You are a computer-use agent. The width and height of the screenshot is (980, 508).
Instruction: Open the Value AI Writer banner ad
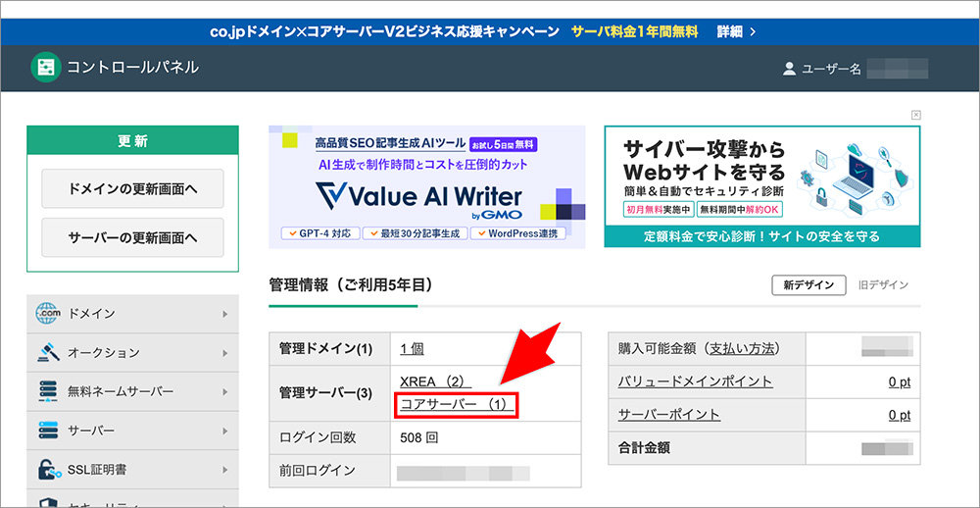pos(427,187)
